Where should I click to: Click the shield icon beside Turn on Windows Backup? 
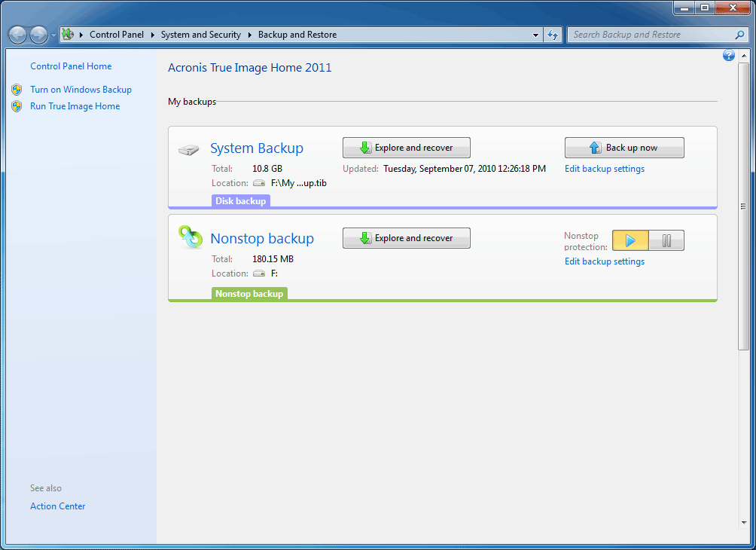click(17, 90)
